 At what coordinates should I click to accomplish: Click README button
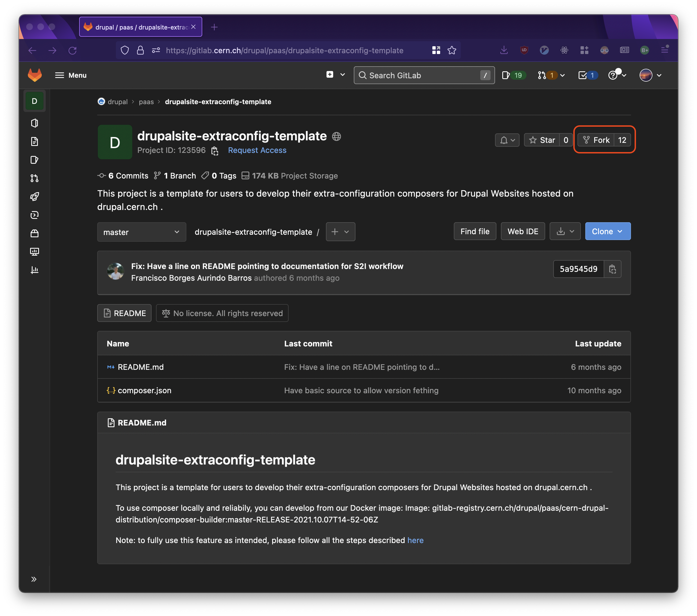pos(125,313)
